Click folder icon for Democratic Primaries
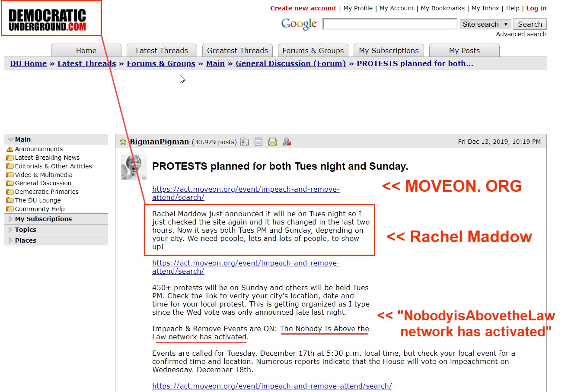This screenshot has width=568, height=392. tap(10, 192)
